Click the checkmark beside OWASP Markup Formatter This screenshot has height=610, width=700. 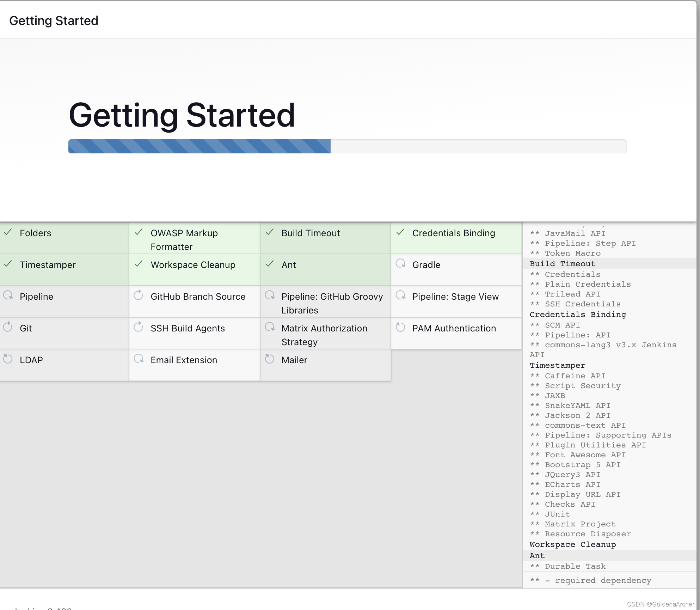point(139,232)
